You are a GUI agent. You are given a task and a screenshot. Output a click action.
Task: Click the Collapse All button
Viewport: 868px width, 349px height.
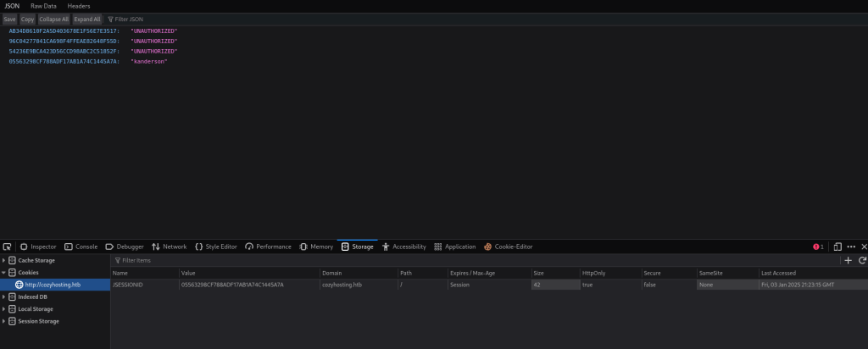pyautogui.click(x=54, y=19)
